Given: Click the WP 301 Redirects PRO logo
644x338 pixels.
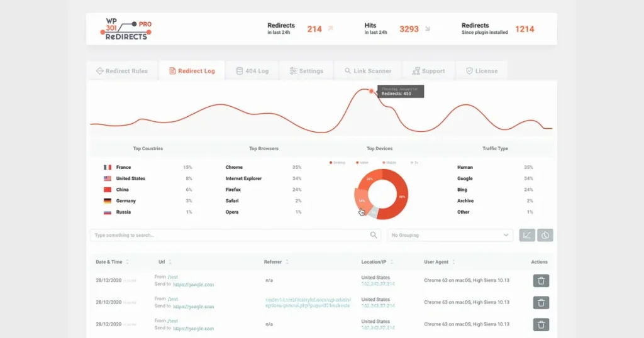Looking at the screenshot, I should (x=126, y=29).
